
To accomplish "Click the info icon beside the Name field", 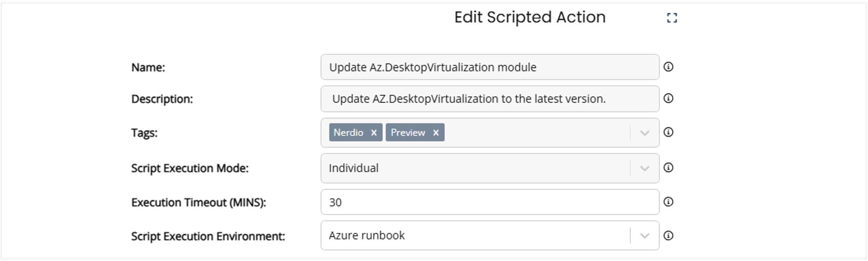I will coord(668,67).
